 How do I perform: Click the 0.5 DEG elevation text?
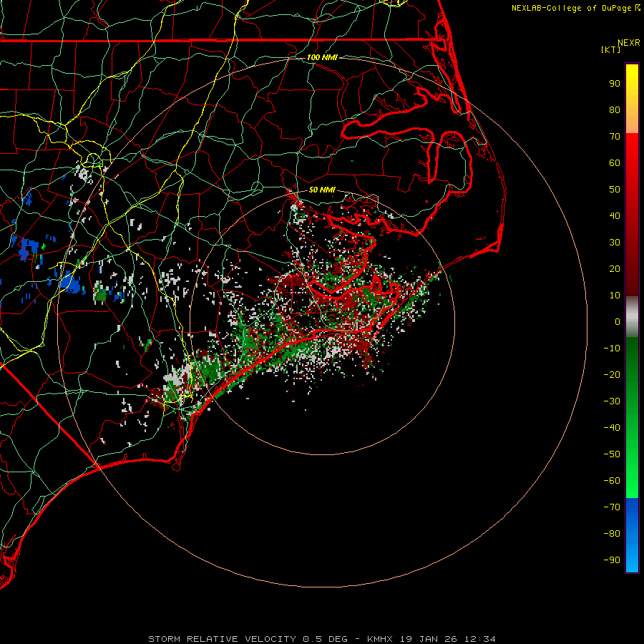coord(326,639)
